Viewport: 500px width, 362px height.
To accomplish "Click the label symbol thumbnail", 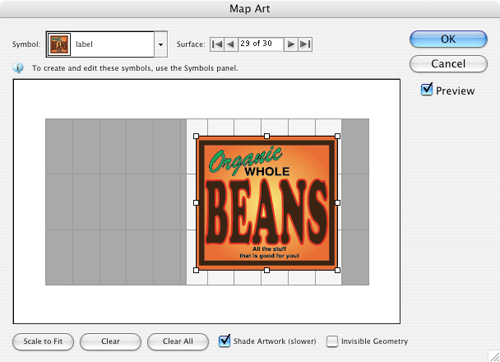I will (59, 44).
